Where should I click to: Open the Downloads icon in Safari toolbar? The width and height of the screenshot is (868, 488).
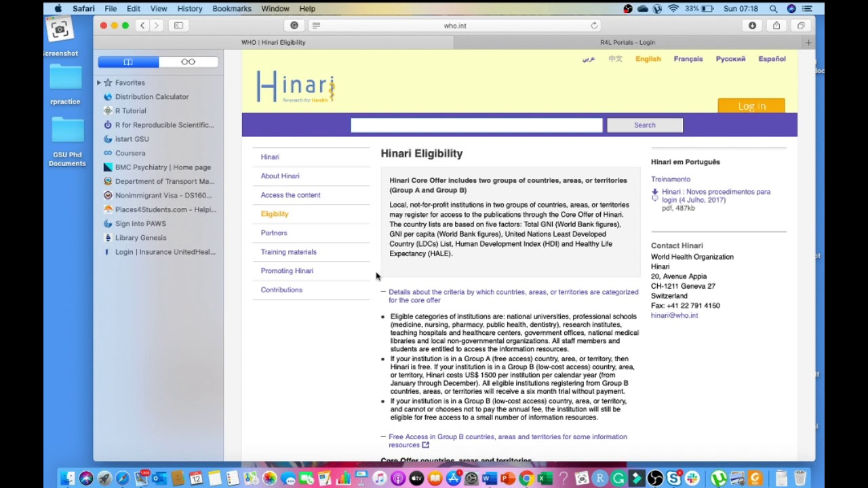click(752, 25)
